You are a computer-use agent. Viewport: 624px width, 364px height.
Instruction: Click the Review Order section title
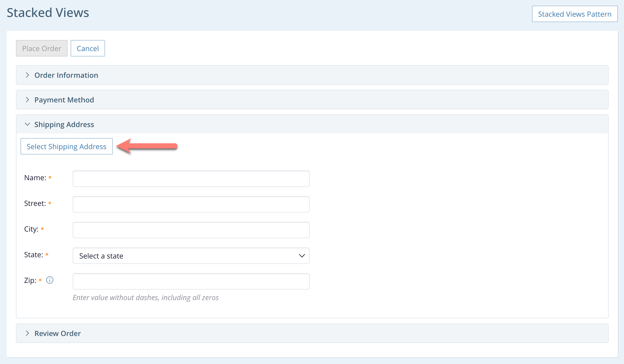coord(58,333)
